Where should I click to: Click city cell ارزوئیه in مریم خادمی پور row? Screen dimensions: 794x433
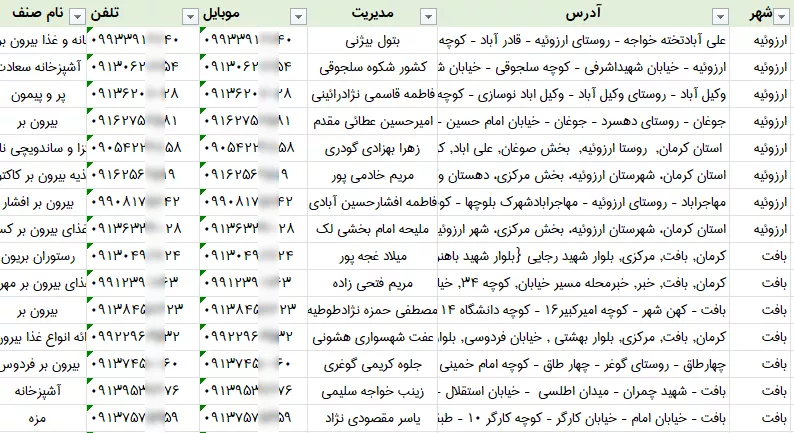point(762,175)
